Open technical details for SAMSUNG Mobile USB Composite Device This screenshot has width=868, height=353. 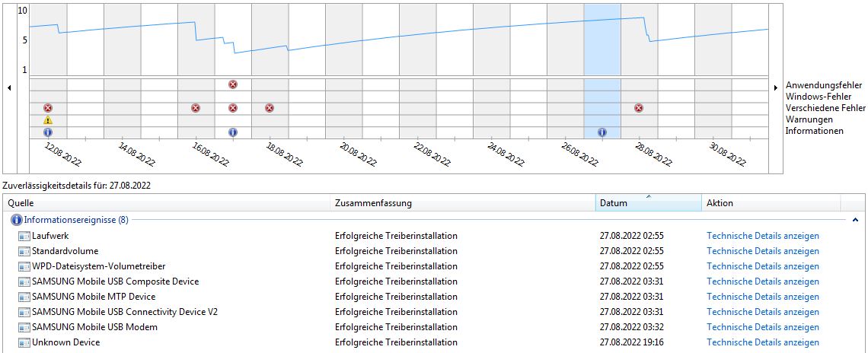(x=763, y=281)
